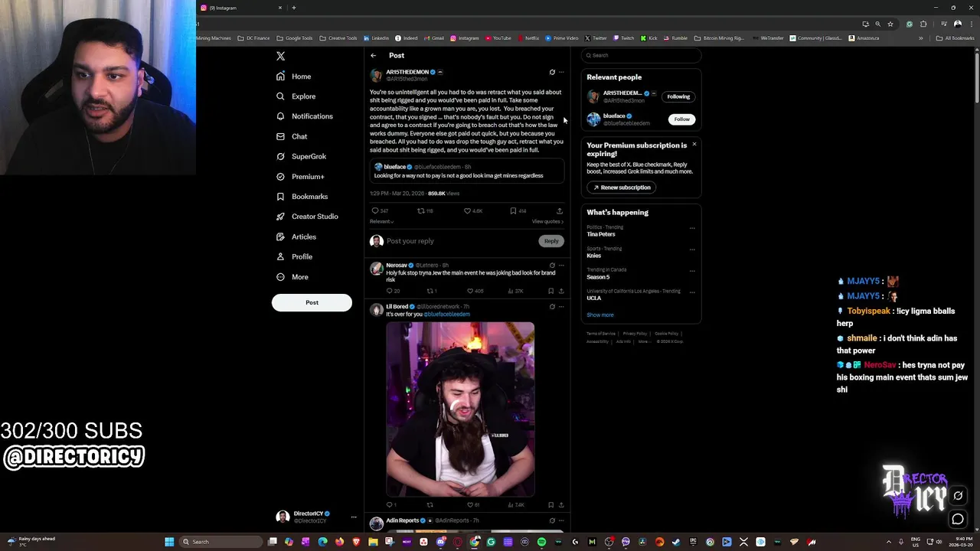Click browser bookmark star icon
Screen dimensions: 980x551
coord(890,24)
